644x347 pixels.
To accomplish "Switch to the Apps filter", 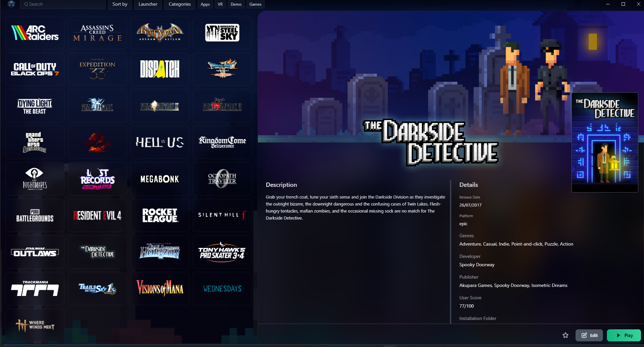I will pyautogui.click(x=205, y=4).
